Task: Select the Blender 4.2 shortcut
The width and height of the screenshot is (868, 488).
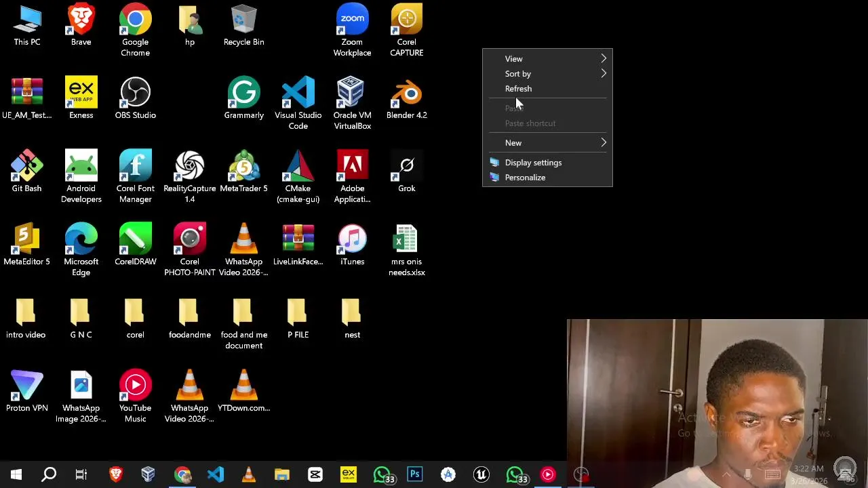Action: [x=407, y=99]
